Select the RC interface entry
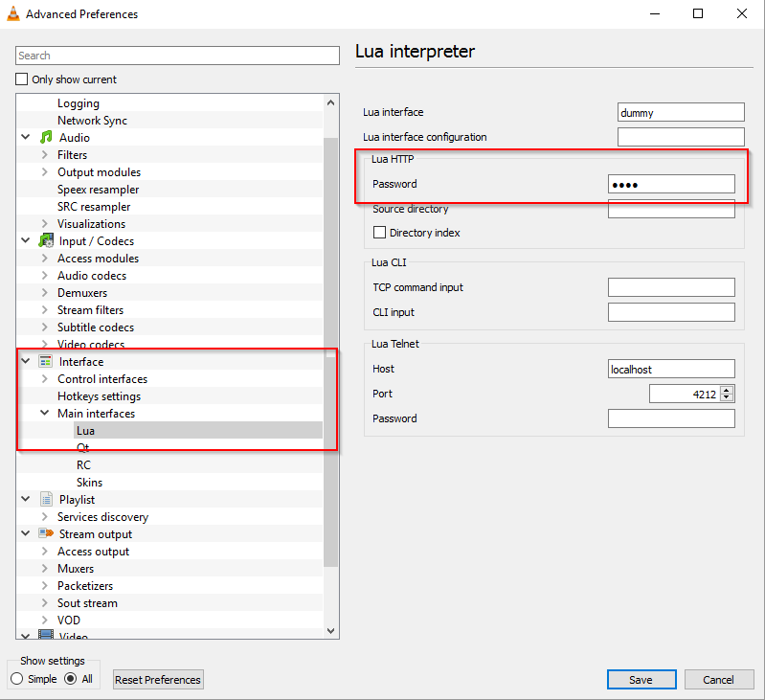Viewport: 765px width, 700px height. coord(83,464)
